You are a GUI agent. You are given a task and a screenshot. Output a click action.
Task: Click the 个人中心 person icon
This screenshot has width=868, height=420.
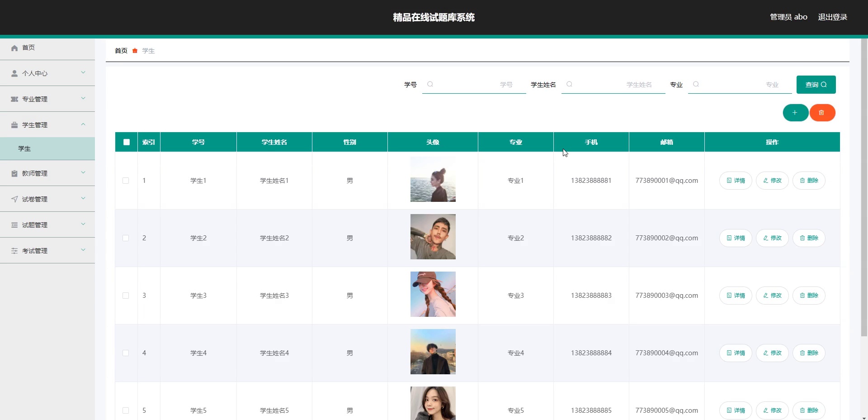coord(14,73)
